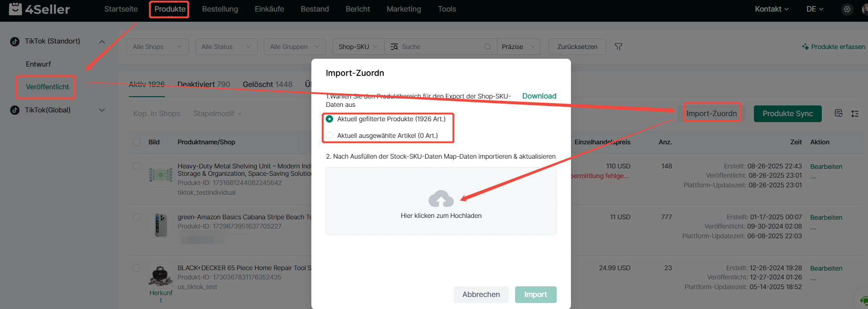The width and height of the screenshot is (868, 309).
Task: Open the column settings icon
Action: [855, 113]
